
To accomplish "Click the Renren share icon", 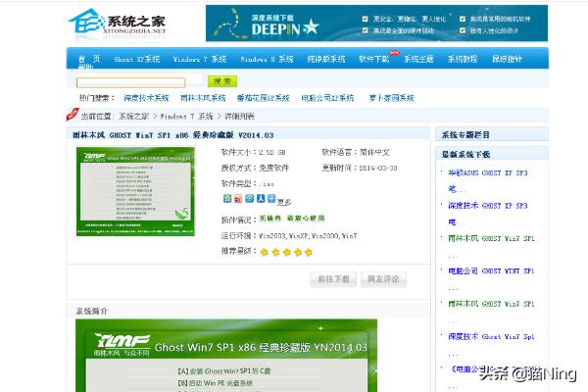I will point(260,199).
